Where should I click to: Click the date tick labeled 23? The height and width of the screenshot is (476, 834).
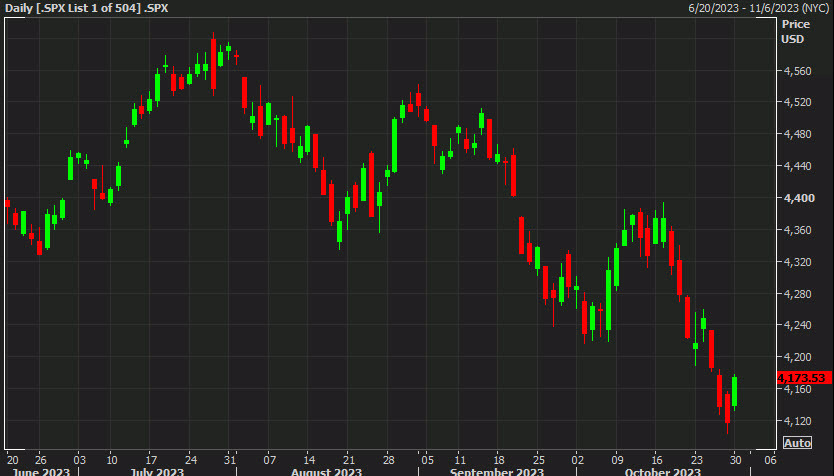pyautogui.click(x=697, y=460)
